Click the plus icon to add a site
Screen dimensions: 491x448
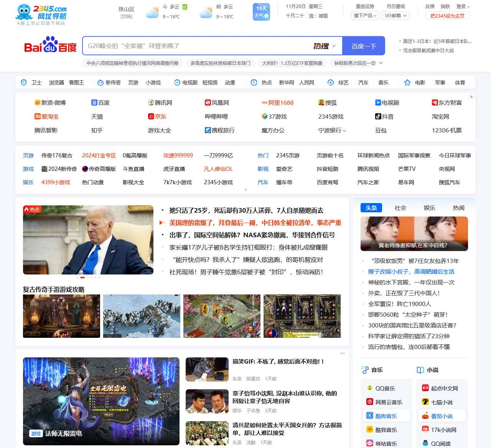(471, 97)
